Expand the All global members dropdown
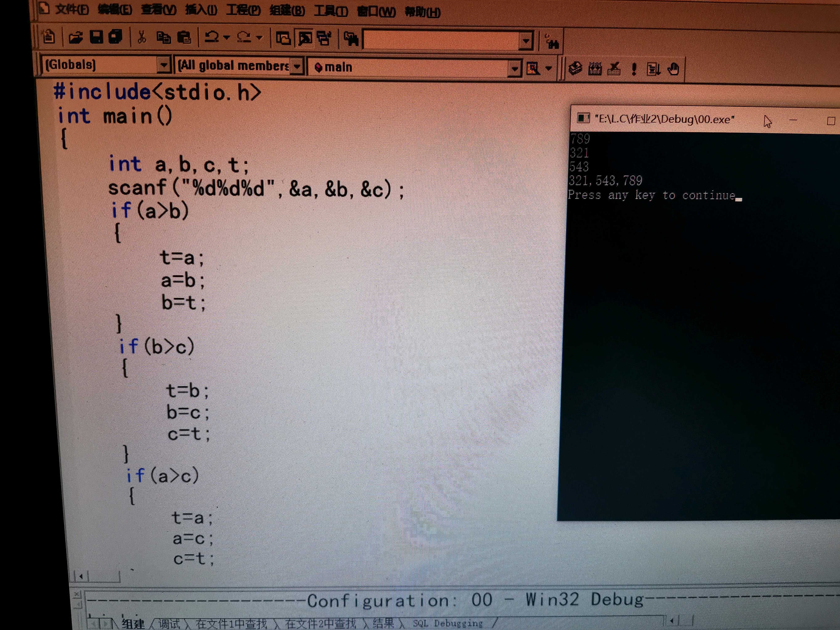The image size is (840, 630). click(297, 66)
